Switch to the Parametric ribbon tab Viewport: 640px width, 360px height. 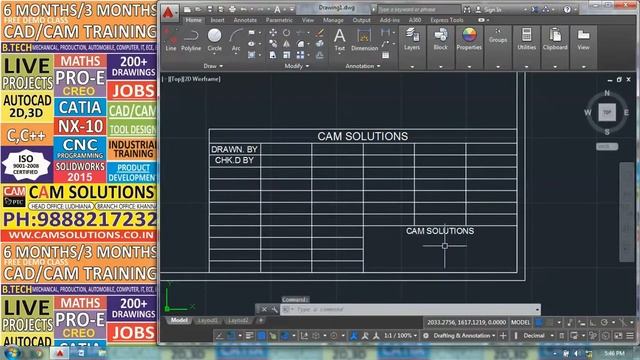point(279,20)
